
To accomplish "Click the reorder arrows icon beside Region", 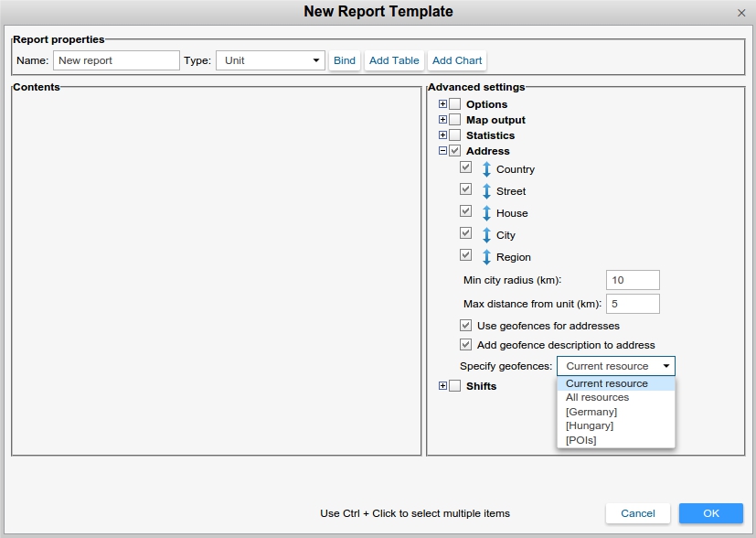I will [x=487, y=257].
